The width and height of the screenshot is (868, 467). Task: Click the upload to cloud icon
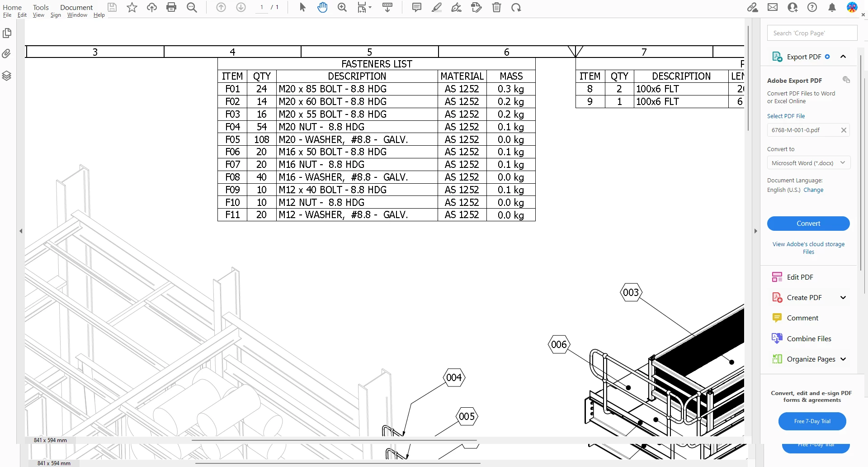(x=152, y=7)
